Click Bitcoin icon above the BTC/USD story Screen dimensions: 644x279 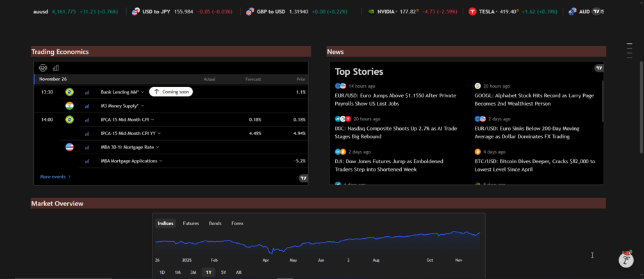477,152
